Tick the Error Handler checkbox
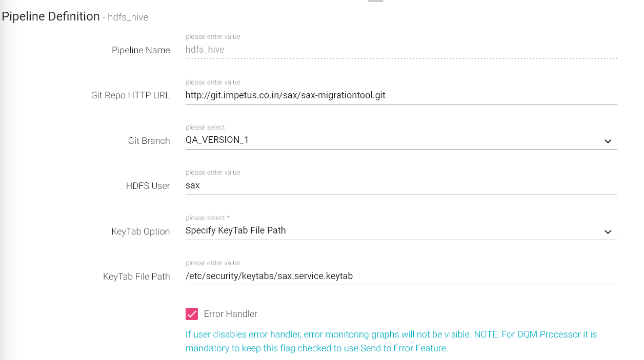Viewport: 644px width, 360px height. (192, 314)
